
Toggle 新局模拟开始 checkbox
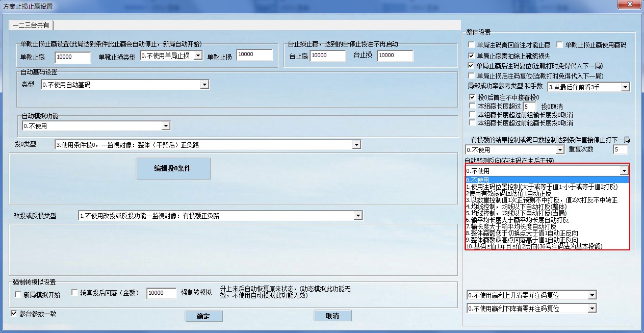pos(18,294)
